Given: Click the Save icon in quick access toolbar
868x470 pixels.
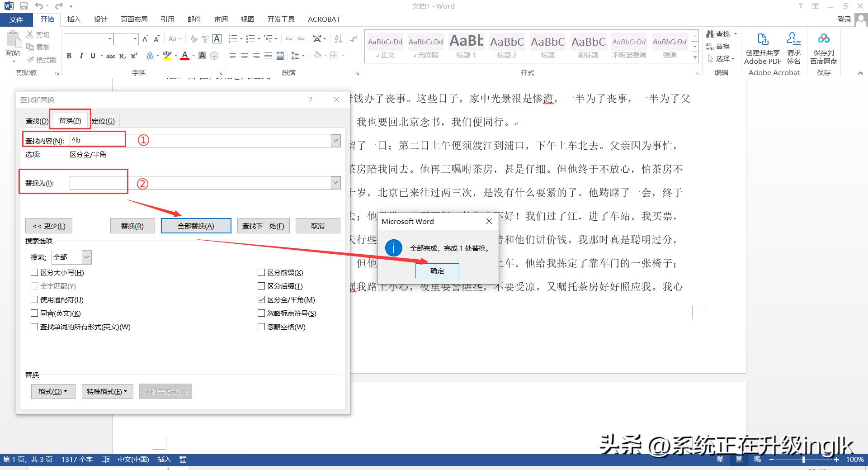Looking at the screenshot, I should (x=24, y=6).
